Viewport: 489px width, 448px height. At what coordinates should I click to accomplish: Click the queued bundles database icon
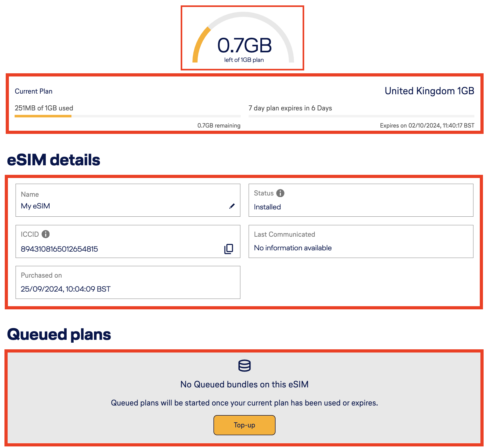pos(245,366)
